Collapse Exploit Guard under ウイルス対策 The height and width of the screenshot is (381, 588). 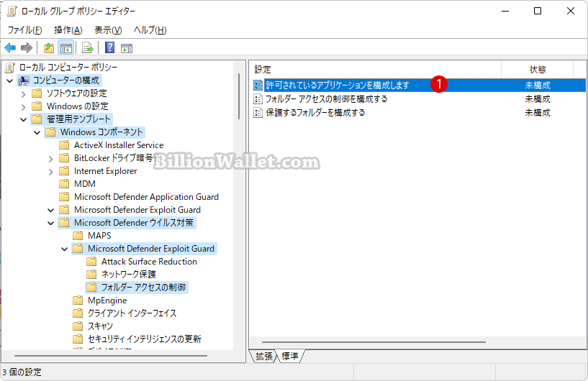tap(65, 249)
